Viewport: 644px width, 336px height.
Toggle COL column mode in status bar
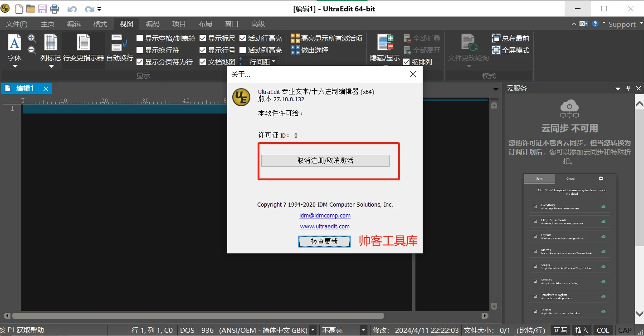pos(603,330)
